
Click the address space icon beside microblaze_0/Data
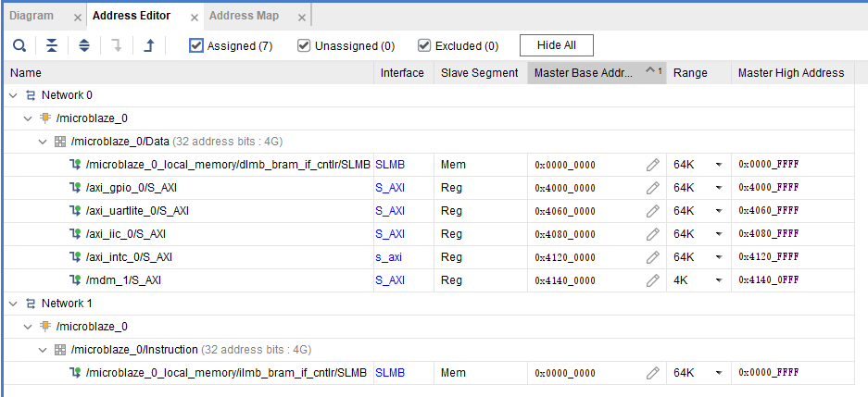[60, 142]
